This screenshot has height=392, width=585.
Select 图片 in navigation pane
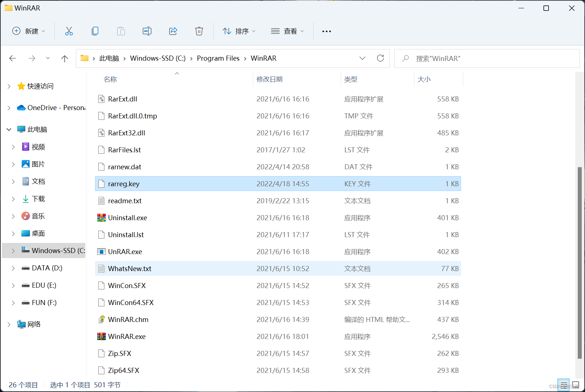pos(38,164)
